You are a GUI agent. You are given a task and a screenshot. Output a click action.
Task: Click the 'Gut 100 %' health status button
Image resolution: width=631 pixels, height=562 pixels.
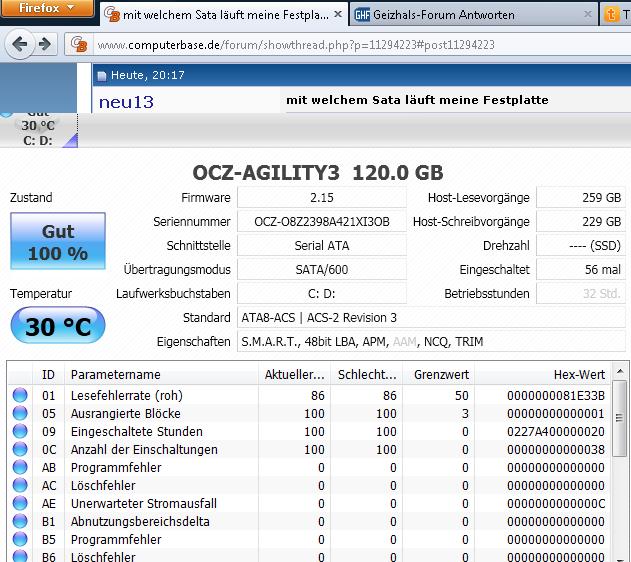[x=58, y=241]
